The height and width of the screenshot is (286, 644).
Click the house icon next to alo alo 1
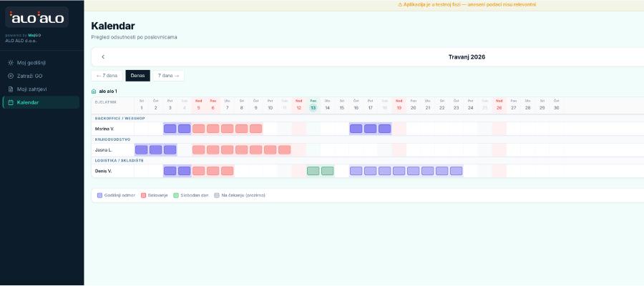[x=94, y=92]
